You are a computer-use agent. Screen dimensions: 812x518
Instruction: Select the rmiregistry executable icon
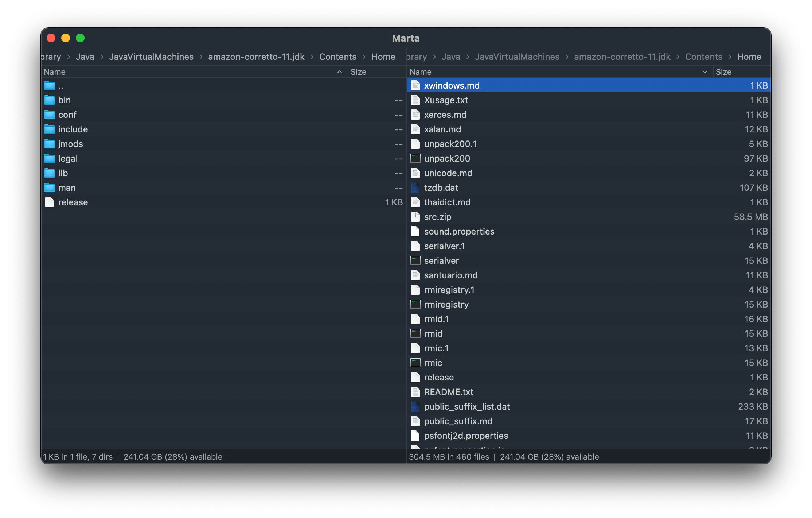tap(415, 305)
